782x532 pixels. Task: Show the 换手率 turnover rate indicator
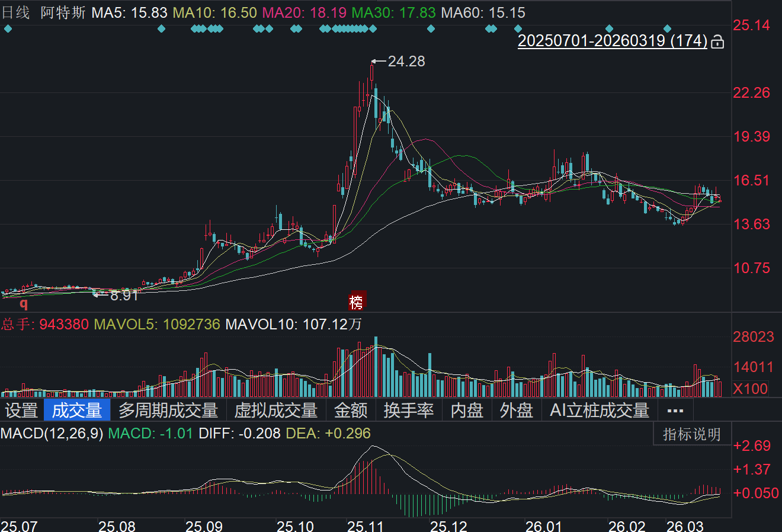click(409, 410)
